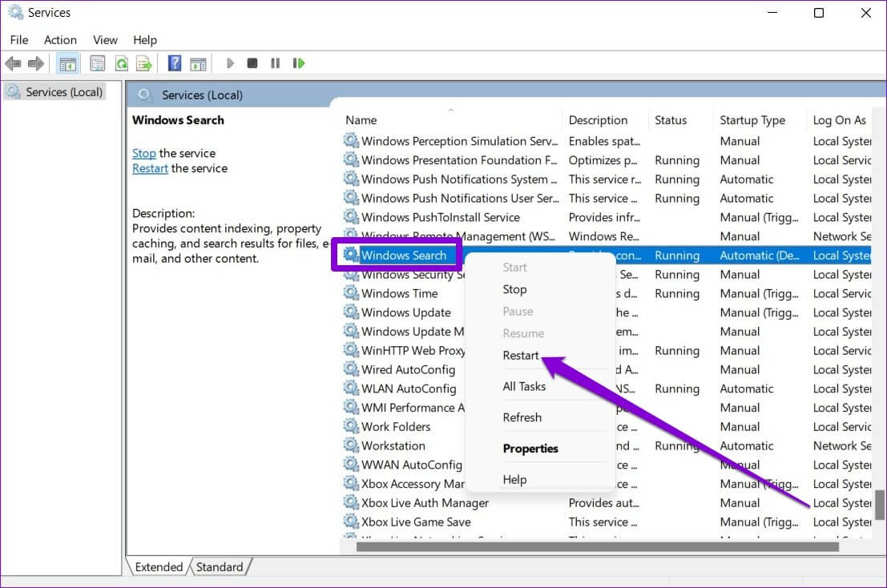Select the Xbox Live Auth Manager service
Screen dimensions: 887x588
point(425,502)
